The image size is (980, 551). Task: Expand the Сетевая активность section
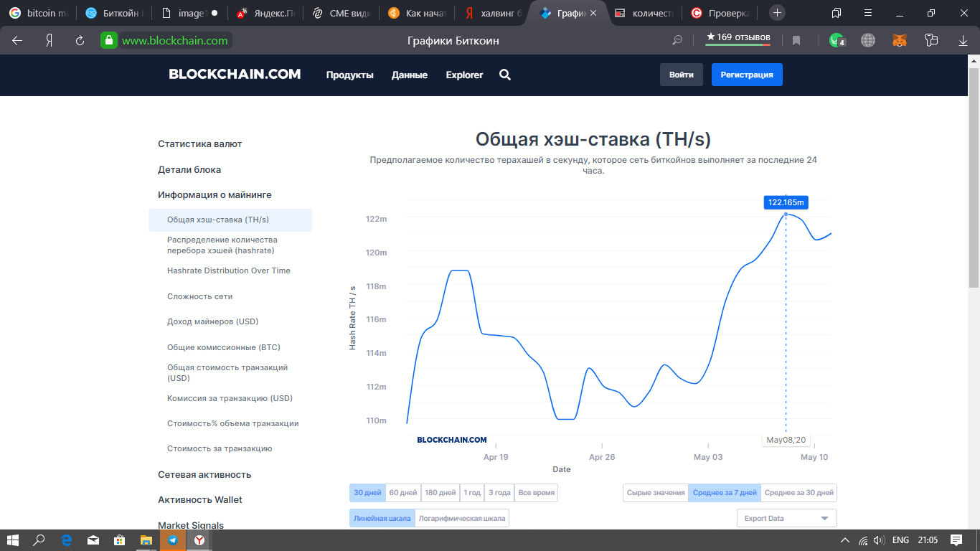(x=204, y=475)
